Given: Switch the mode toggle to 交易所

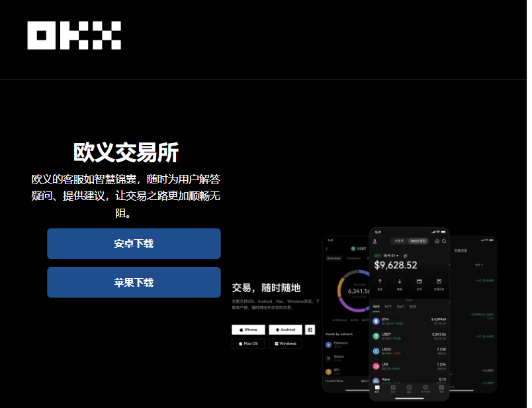Looking at the screenshot, I should 398,240.
